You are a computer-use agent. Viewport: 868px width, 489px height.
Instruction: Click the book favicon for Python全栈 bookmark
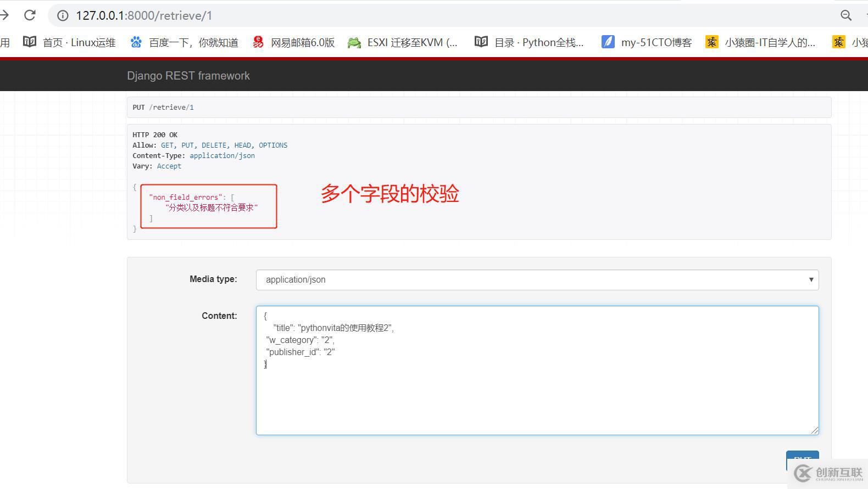tap(481, 42)
